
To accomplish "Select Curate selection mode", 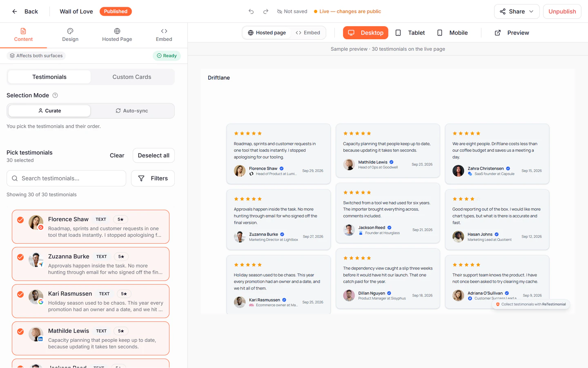I will [49, 111].
